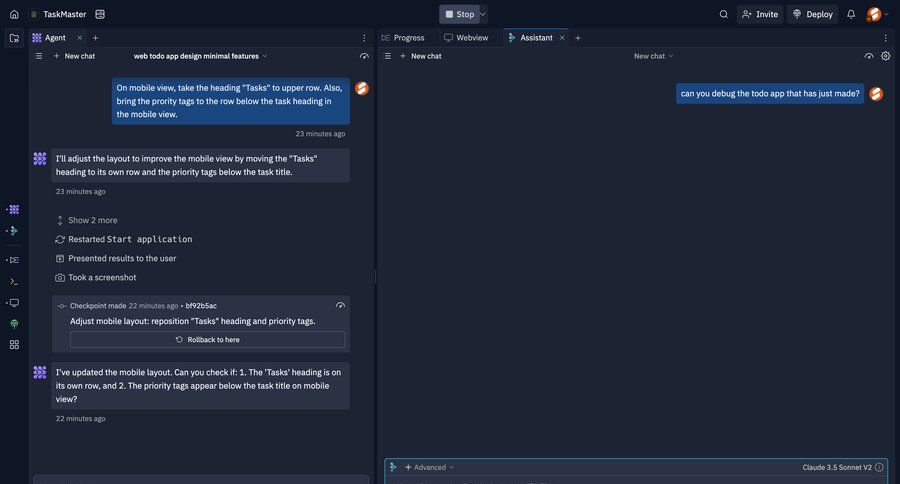Close the Assistant tab

point(562,38)
